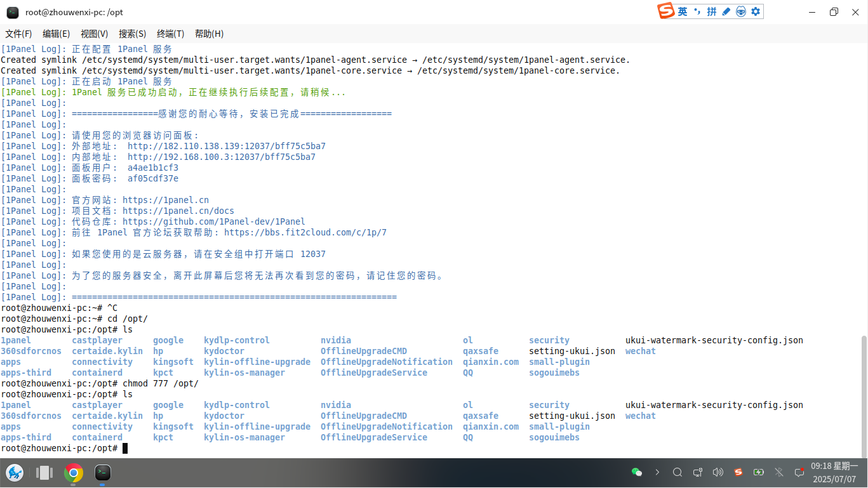868x488 pixels.
Task: Click the Sogou input method logo
Action: (x=666, y=11)
